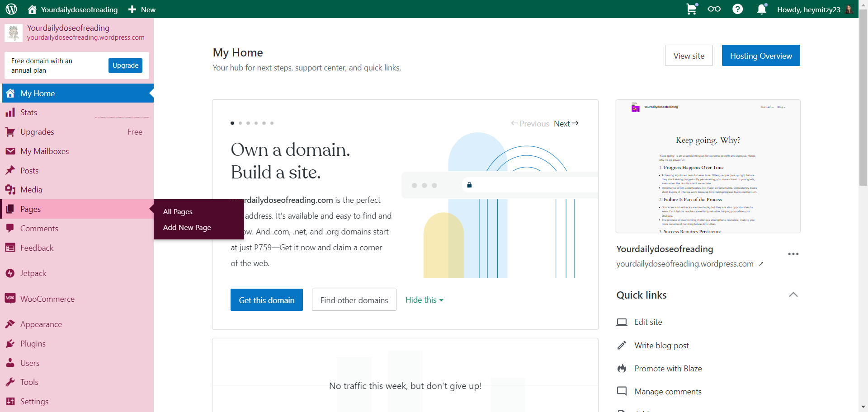868x412 pixels.
Task: Open the shopping cart icon in top bar
Action: (692, 9)
